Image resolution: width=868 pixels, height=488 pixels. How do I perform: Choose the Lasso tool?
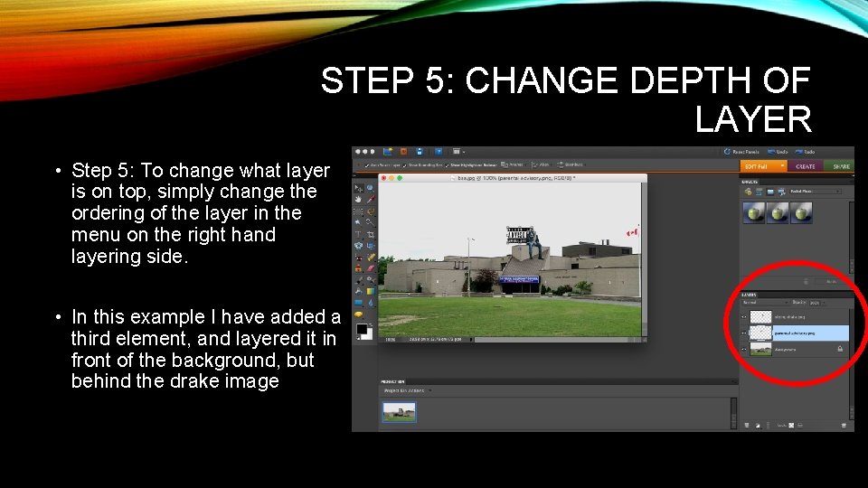371,211
